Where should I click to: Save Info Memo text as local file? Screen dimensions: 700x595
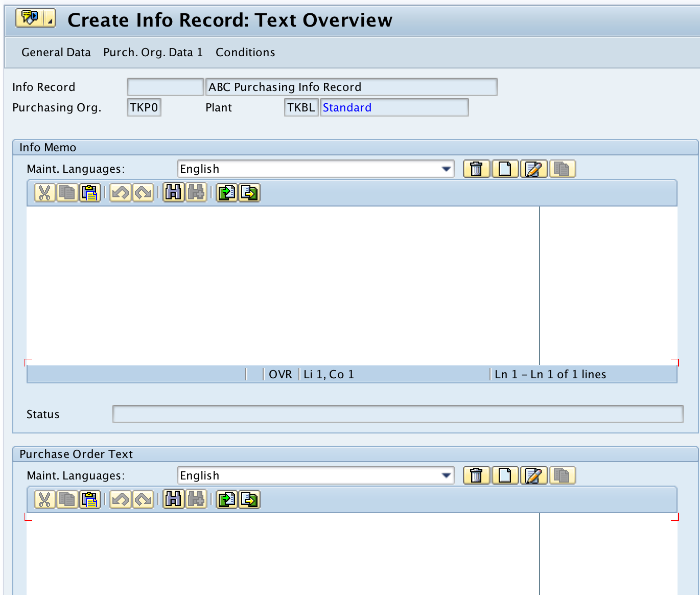pos(249,193)
